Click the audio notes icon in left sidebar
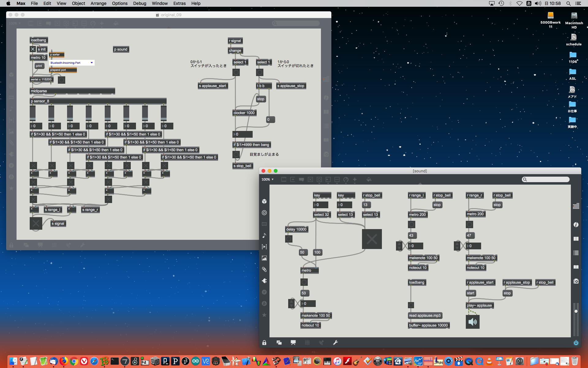Screen dimensions: 588x368 click(x=264, y=235)
